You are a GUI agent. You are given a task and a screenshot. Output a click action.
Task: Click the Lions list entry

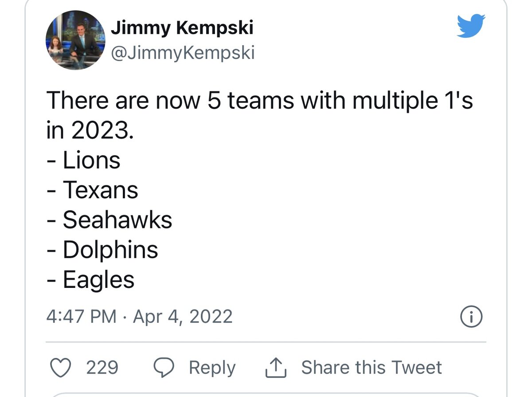tap(91, 160)
